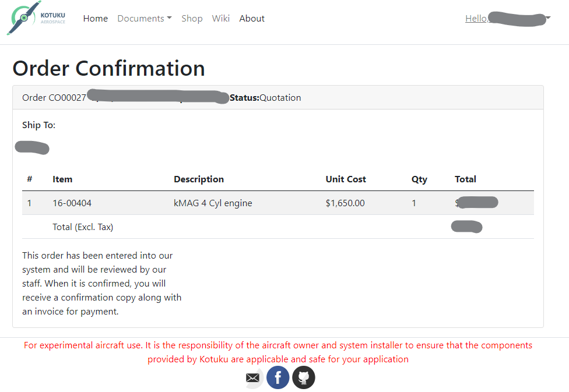Click the Status: Quotation label
The height and width of the screenshot is (392, 569).
[x=265, y=98]
